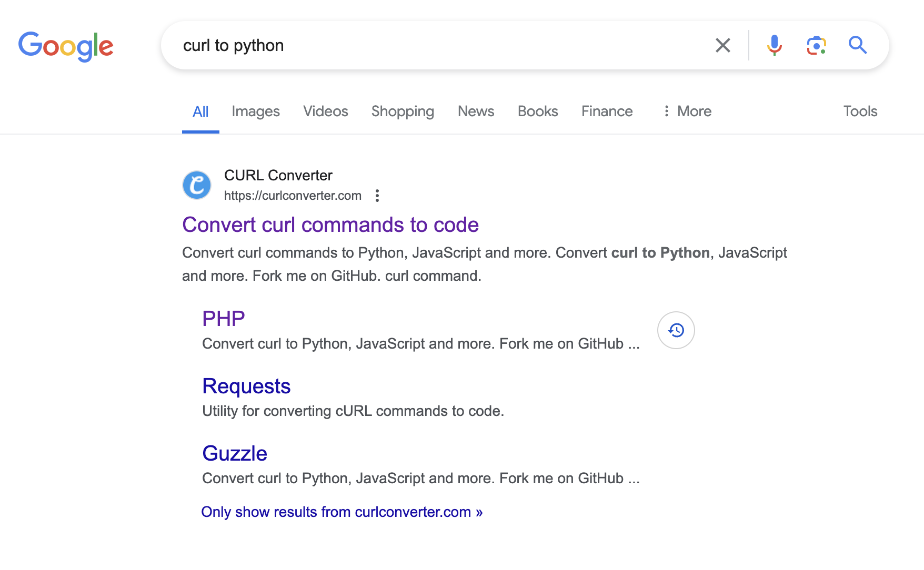Click the Google logo
The height and width of the screenshot is (570, 924).
click(66, 46)
